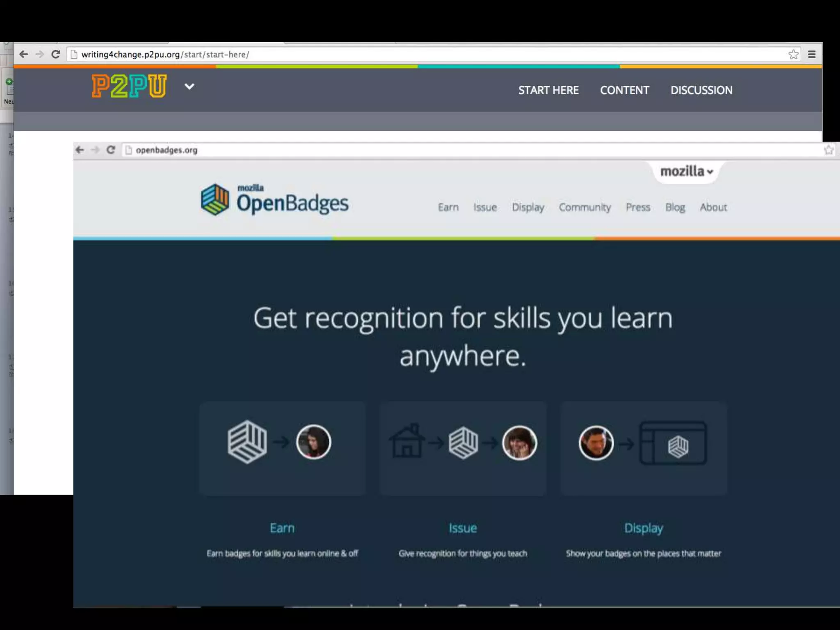840x630 pixels.
Task: Open the DISCUSSION page
Action: (x=701, y=90)
